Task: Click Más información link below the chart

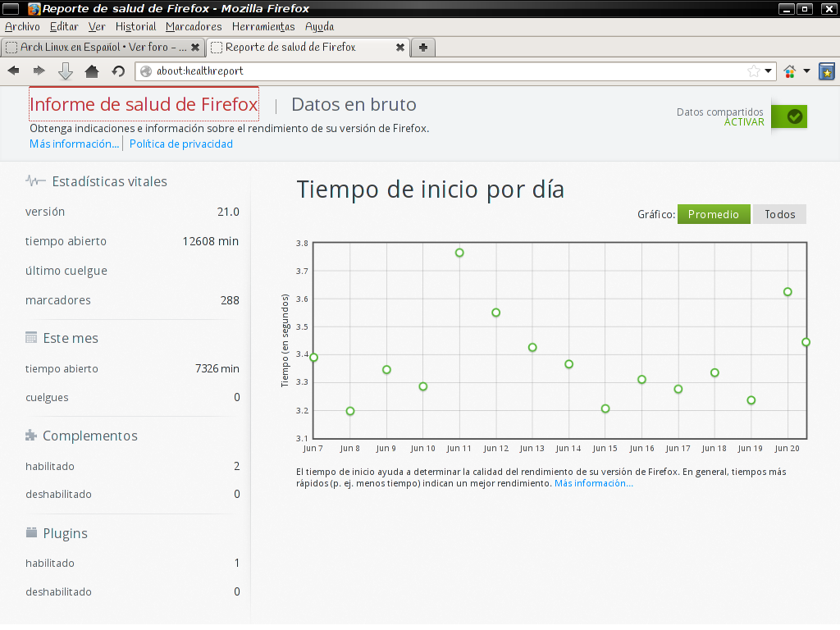Action: [594, 483]
